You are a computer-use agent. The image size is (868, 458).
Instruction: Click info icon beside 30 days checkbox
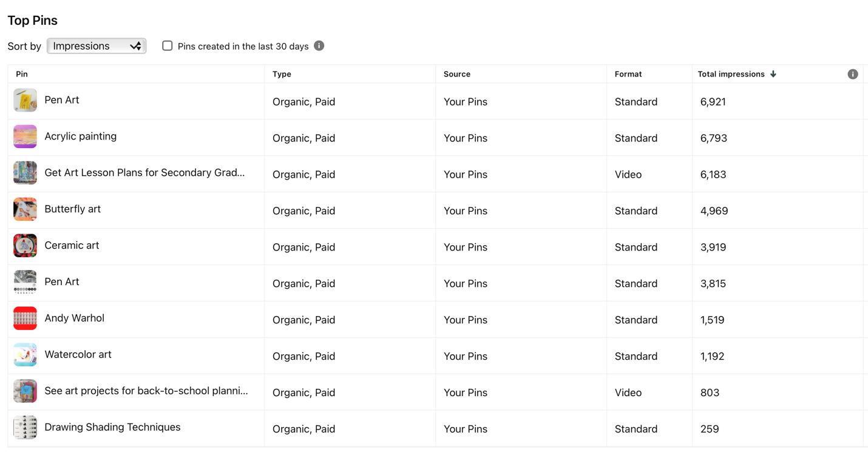[319, 45]
